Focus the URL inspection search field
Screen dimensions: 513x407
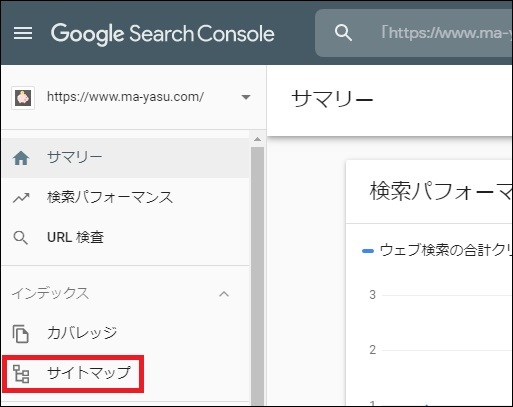[x=414, y=33]
